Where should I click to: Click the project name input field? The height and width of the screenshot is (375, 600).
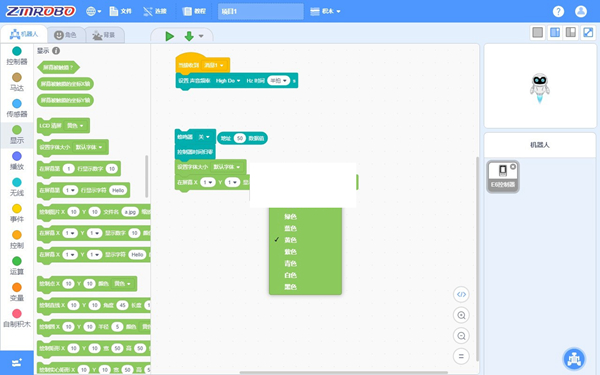coord(261,11)
